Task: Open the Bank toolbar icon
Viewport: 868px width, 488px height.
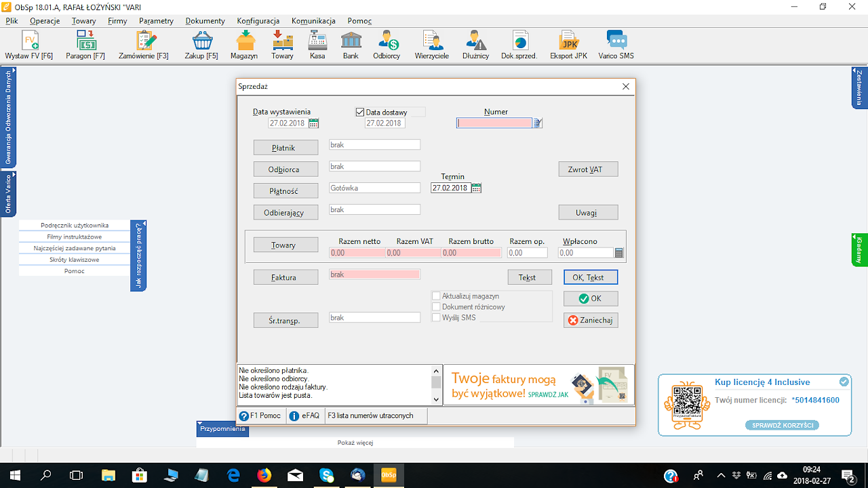Action: 351,45
